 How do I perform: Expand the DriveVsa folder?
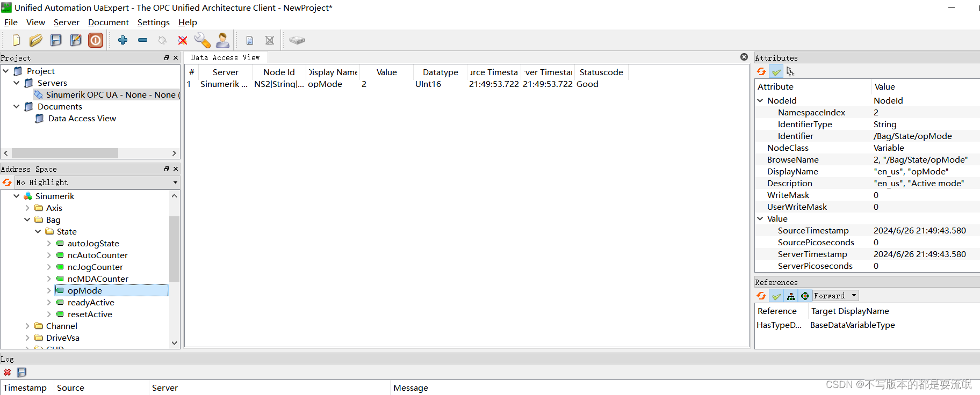click(27, 338)
